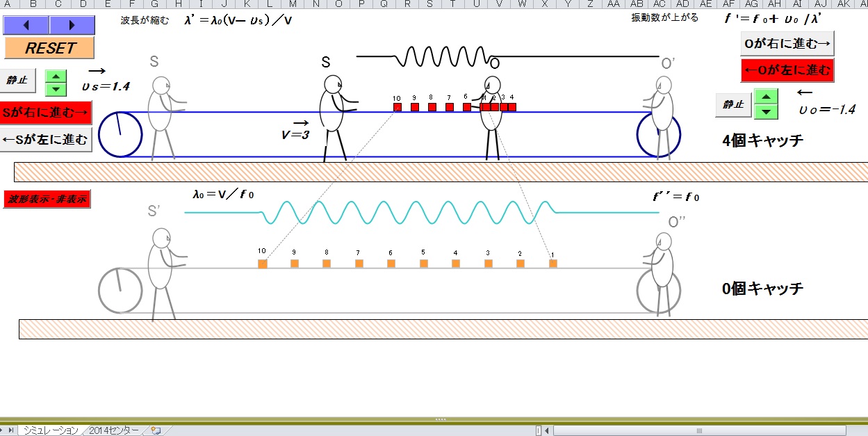
Task: Click the Oが右に進む→ button
Action: pos(787,44)
